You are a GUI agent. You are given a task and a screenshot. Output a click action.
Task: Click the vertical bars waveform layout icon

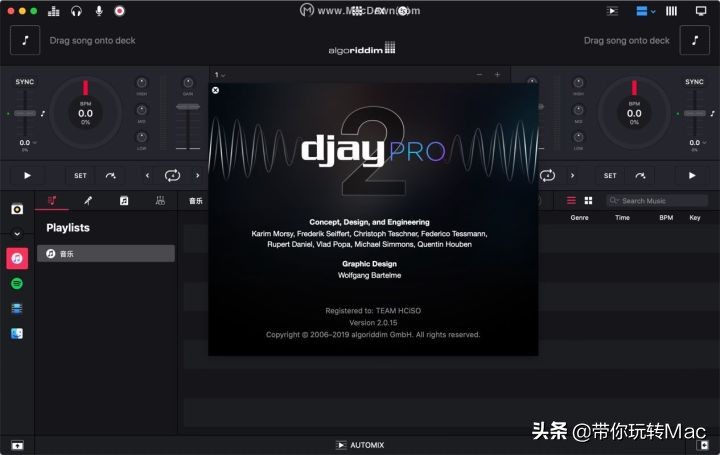tap(671, 11)
